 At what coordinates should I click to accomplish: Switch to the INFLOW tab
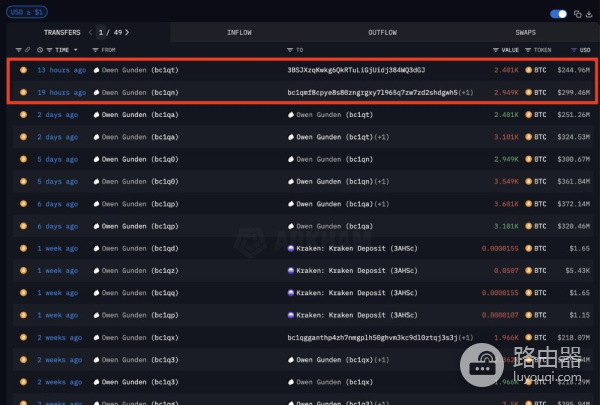pyautogui.click(x=239, y=32)
